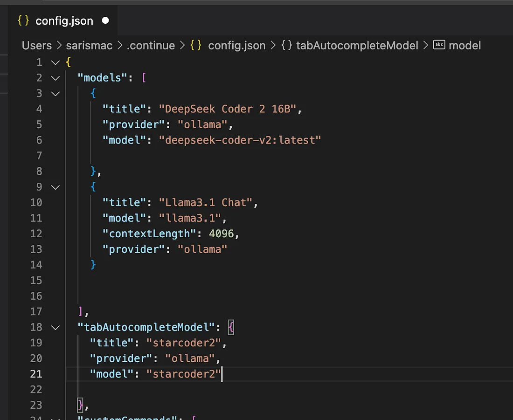Image resolution: width=513 pixels, height=420 pixels.
Task: Open the sarismac breadcrumb item
Action: coord(89,45)
